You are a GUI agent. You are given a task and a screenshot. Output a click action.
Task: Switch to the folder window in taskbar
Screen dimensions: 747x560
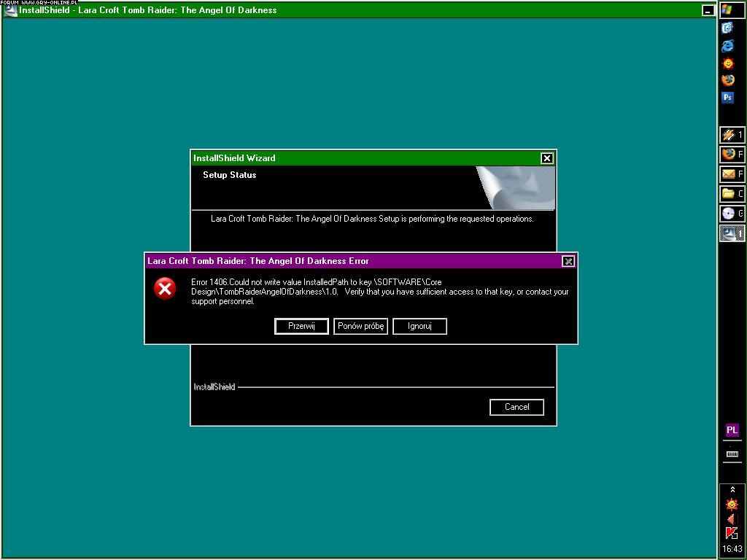732,193
